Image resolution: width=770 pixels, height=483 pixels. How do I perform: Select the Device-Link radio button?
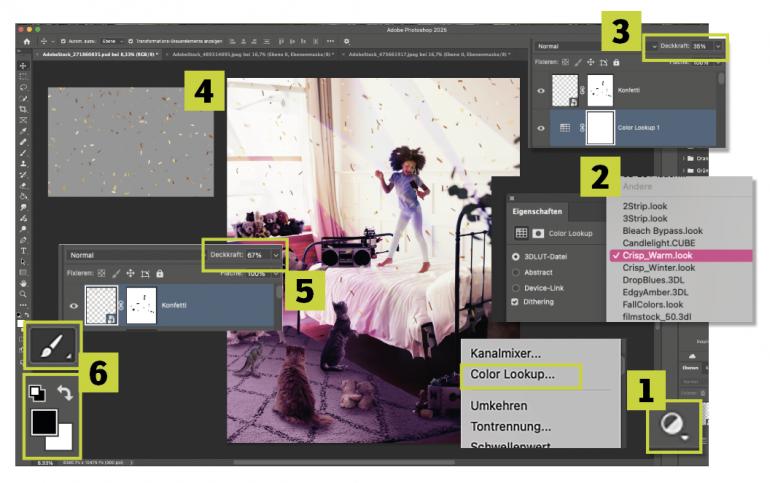tap(516, 288)
